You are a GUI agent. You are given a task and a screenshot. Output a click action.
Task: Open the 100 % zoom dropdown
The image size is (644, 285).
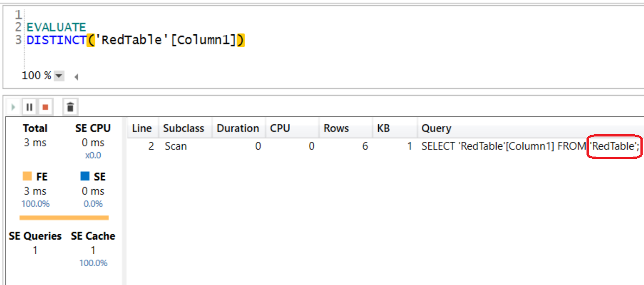[x=59, y=76]
